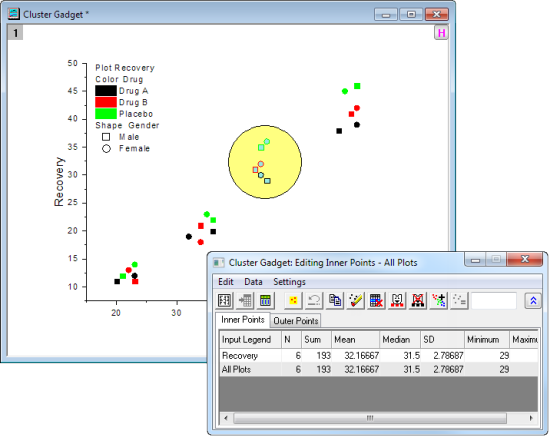Collapse toolbar with double up-arrow button

[x=533, y=301]
